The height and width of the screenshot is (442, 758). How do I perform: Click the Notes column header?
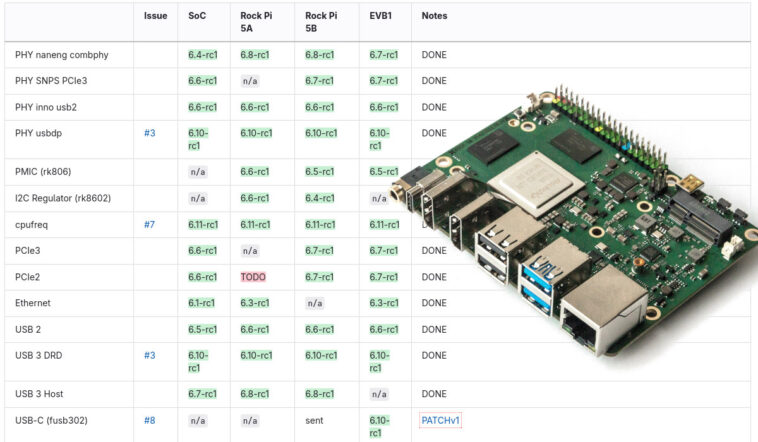(x=435, y=16)
